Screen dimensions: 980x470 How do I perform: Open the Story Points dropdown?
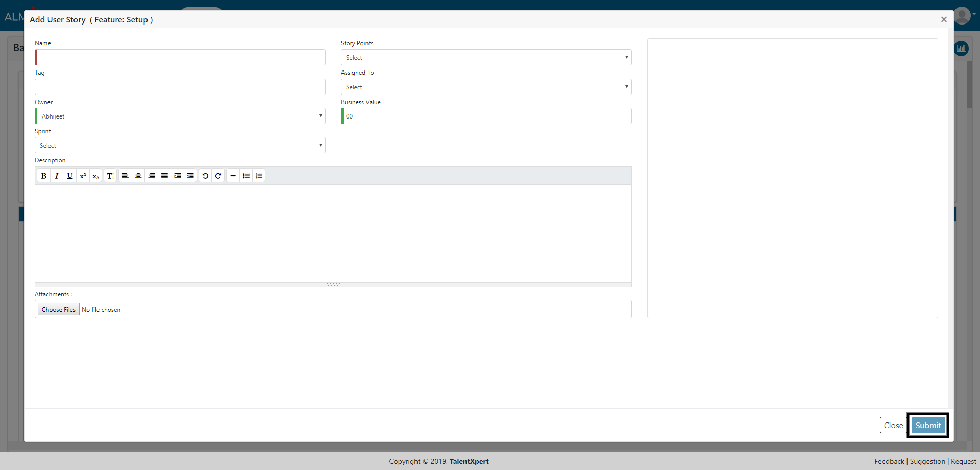coord(486,57)
